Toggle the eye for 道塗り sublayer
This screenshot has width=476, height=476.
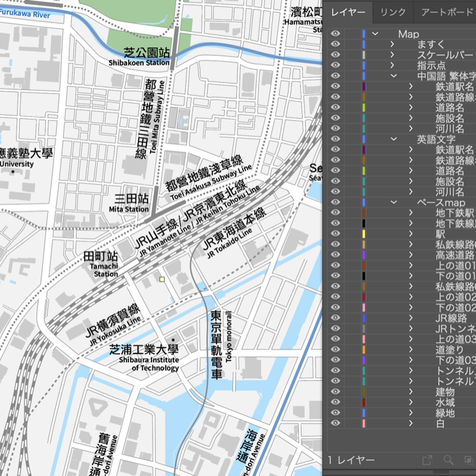(335, 349)
